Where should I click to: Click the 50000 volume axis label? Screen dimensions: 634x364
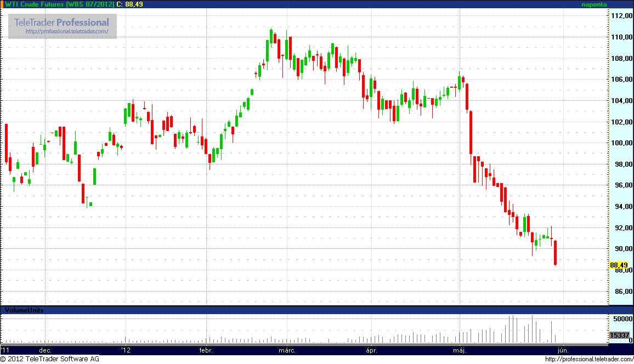622,319
